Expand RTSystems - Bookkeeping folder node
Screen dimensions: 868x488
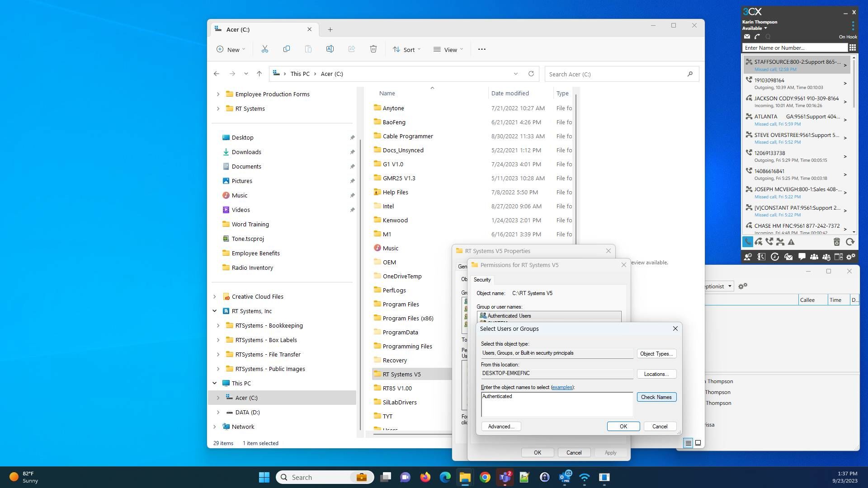pos(218,325)
